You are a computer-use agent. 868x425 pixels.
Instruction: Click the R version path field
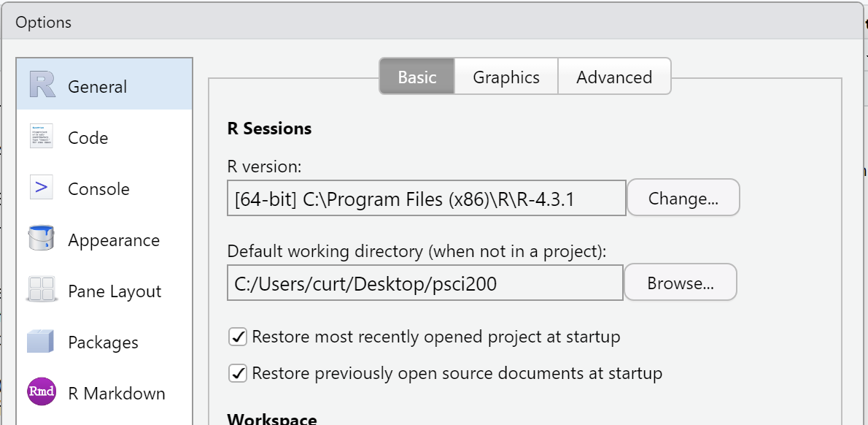(x=426, y=198)
